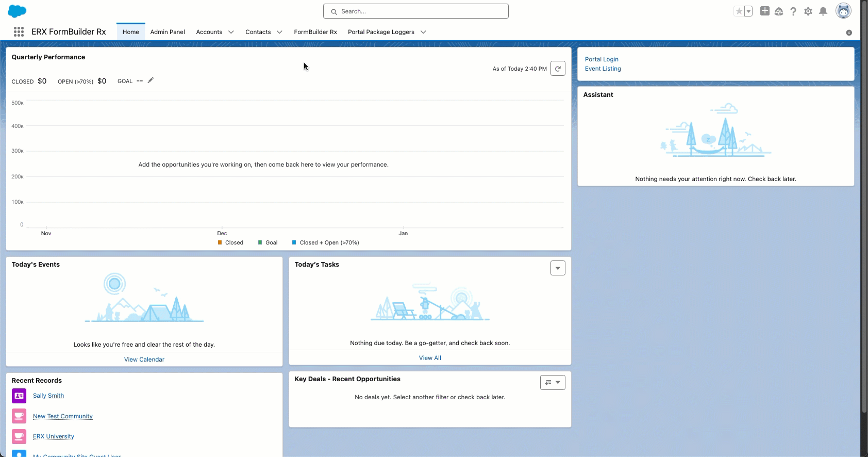Click the View Calendar link
The width and height of the screenshot is (868, 457).
(x=144, y=360)
